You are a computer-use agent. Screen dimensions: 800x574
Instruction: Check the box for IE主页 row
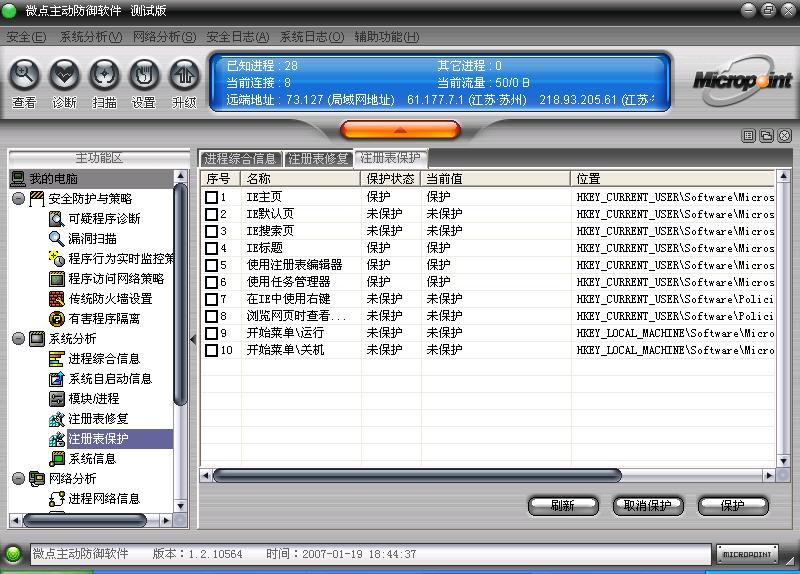pos(211,197)
